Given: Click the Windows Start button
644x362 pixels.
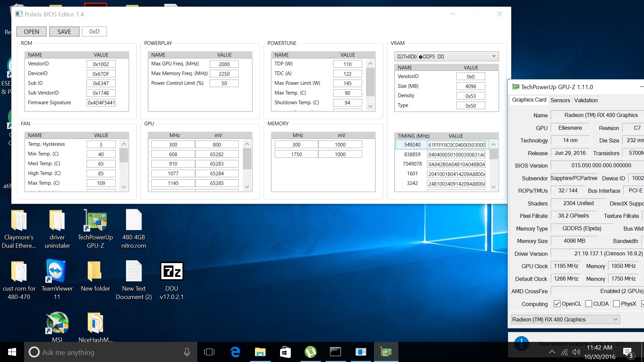Looking at the screenshot, I should [12, 352].
